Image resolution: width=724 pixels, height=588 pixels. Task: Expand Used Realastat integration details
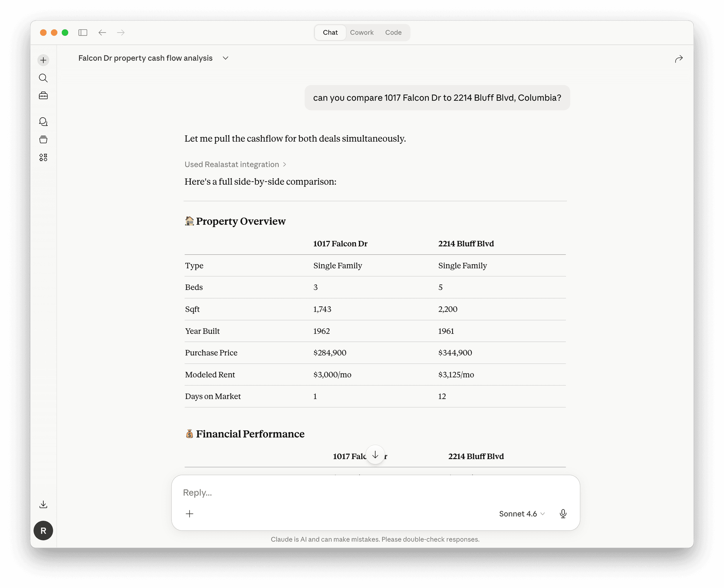[235, 164]
